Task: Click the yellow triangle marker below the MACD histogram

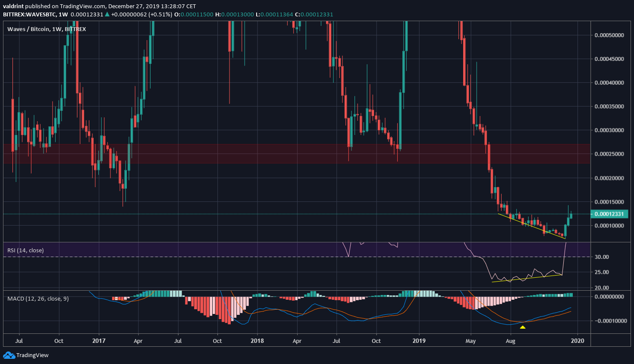Action: (x=523, y=327)
